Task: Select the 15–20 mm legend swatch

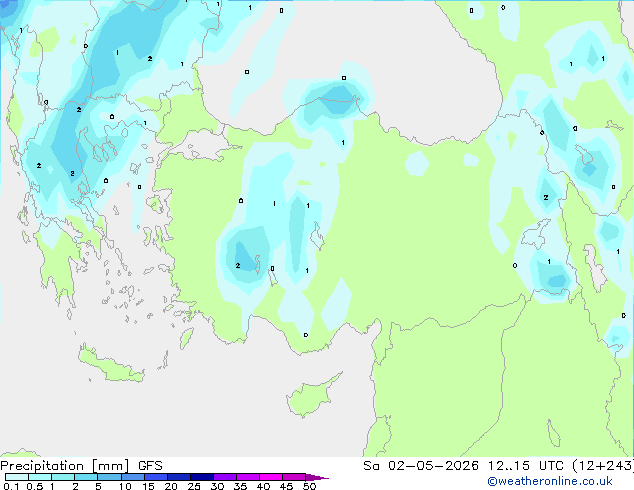Action: coord(156,477)
